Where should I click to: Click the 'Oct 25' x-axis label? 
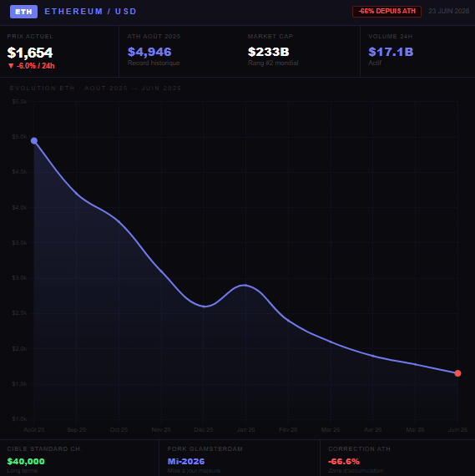[x=119, y=430]
